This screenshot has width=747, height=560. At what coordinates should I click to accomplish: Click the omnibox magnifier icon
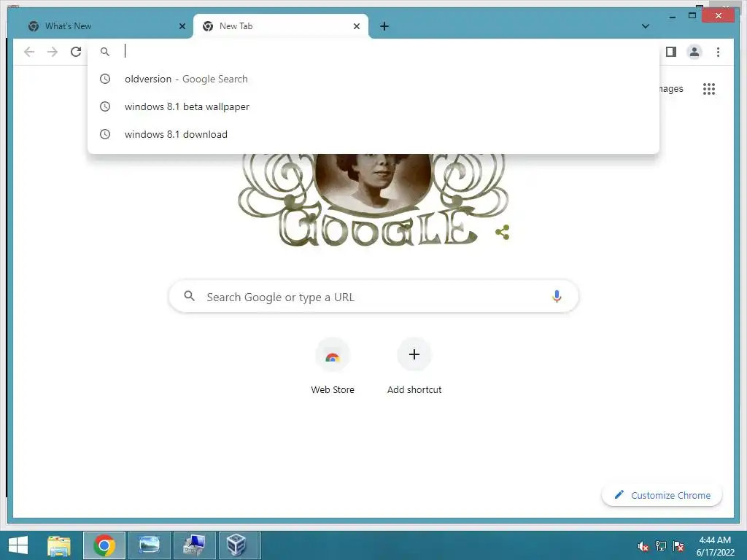105,52
